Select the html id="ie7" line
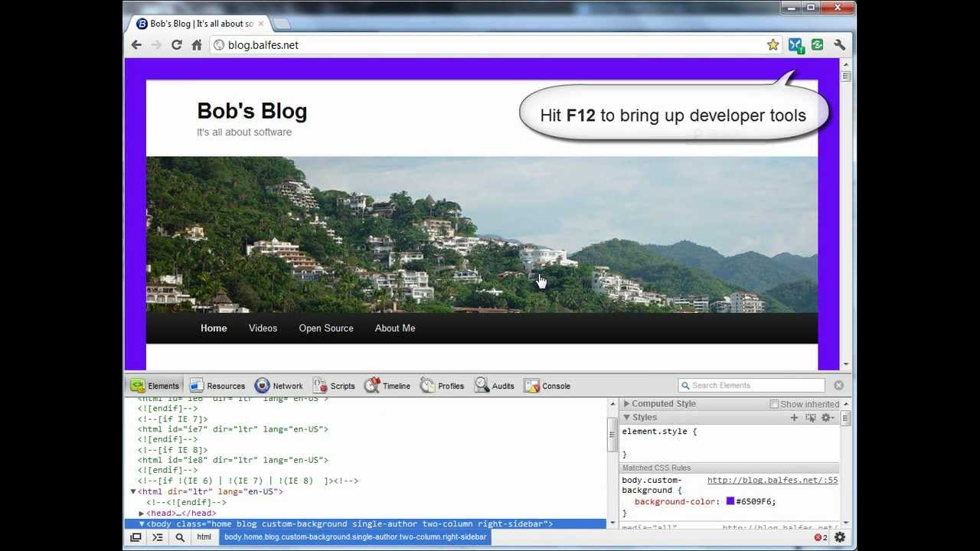The width and height of the screenshot is (980, 551). (233, 429)
